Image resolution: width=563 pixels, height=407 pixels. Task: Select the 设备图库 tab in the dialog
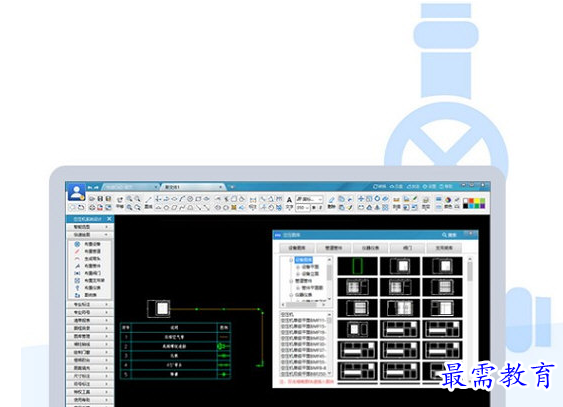[297, 248]
